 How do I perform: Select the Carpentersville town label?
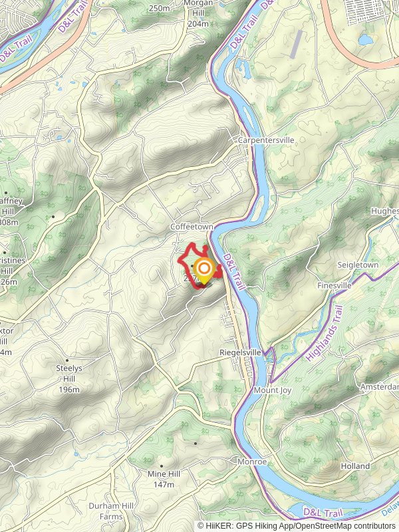pyautogui.click(x=266, y=140)
